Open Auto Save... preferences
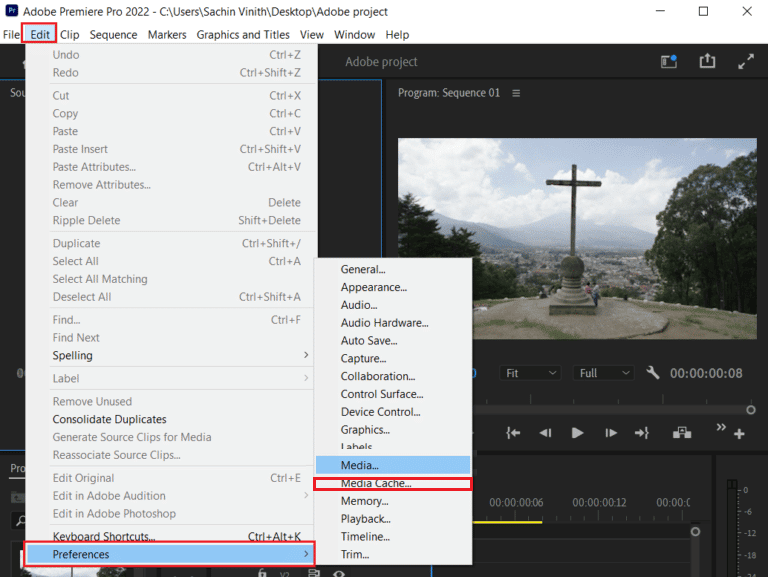This screenshot has width=768, height=577. [x=393, y=340]
